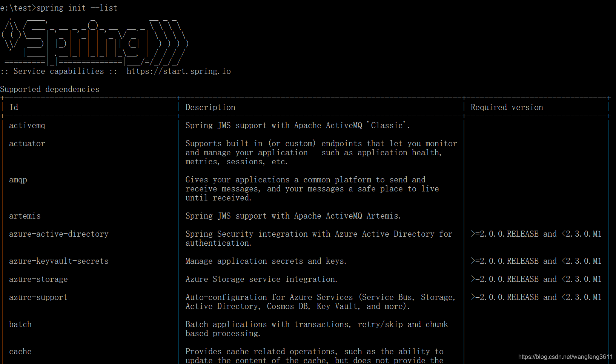Click required version in azure-support row
616x364 pixels.
(x=536, y=297)
